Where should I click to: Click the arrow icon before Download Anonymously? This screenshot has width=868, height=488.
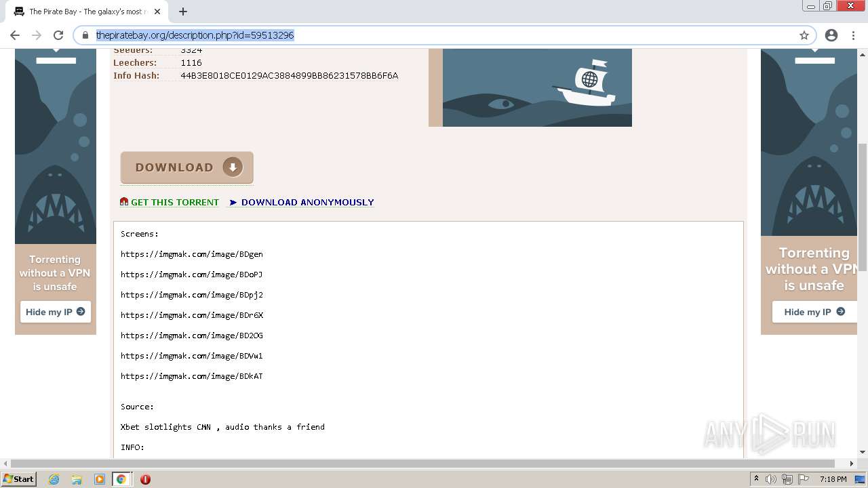233,202
